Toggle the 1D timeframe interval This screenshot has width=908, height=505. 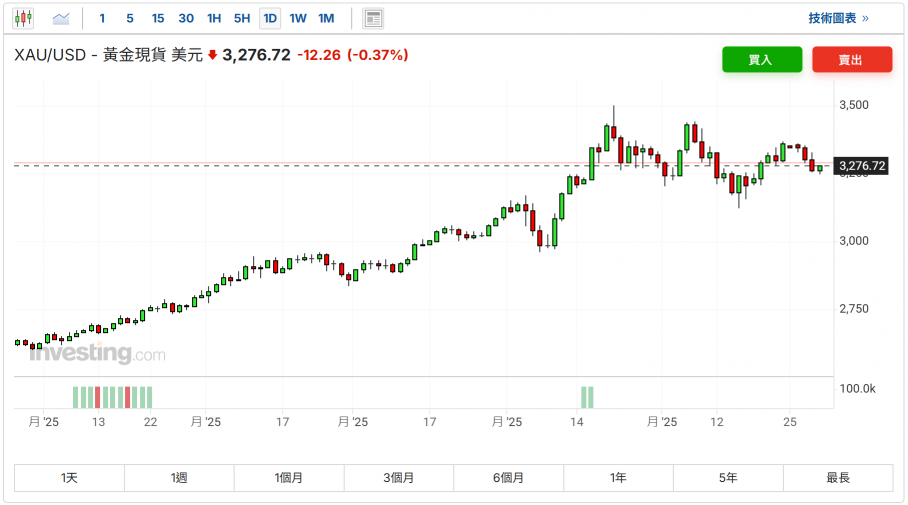[270, 18]
